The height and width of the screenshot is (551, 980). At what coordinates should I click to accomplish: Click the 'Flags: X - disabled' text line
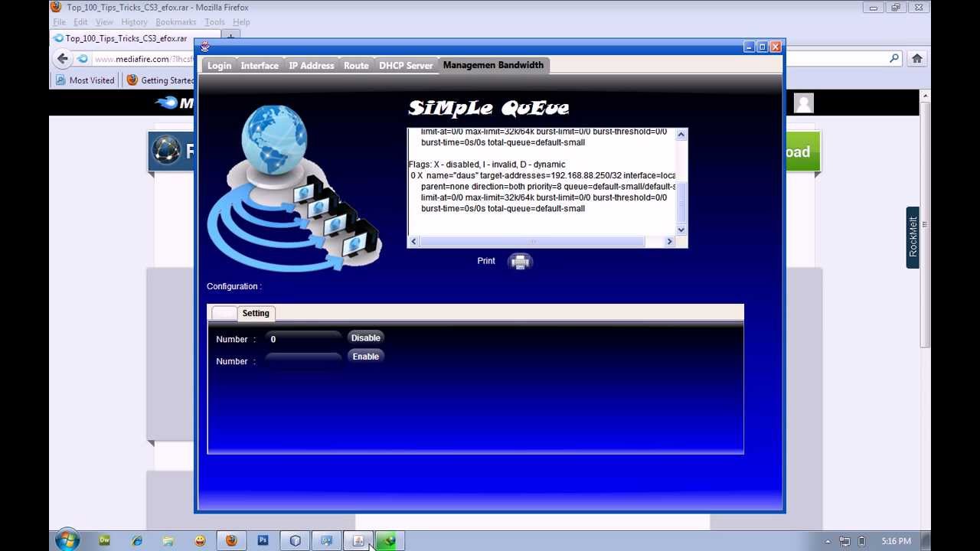pos(487,165)
